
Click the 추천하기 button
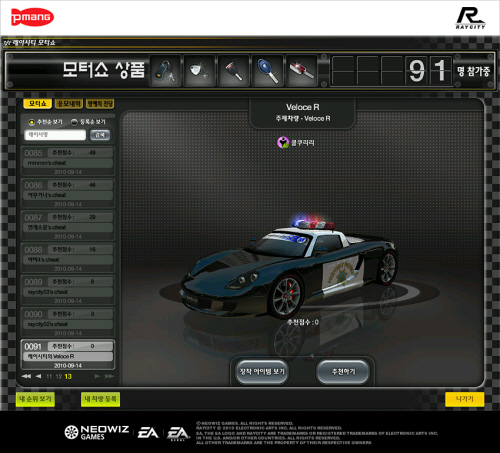click(343, 372)
